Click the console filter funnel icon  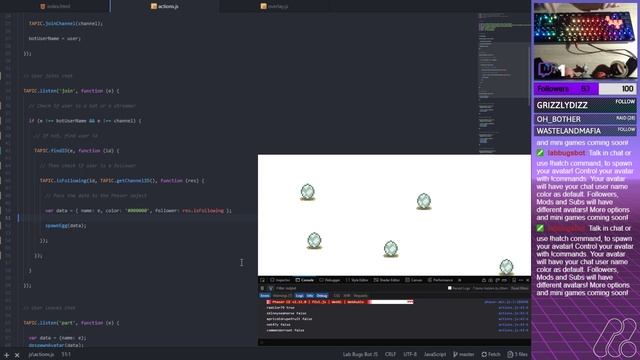pos(270,288)
